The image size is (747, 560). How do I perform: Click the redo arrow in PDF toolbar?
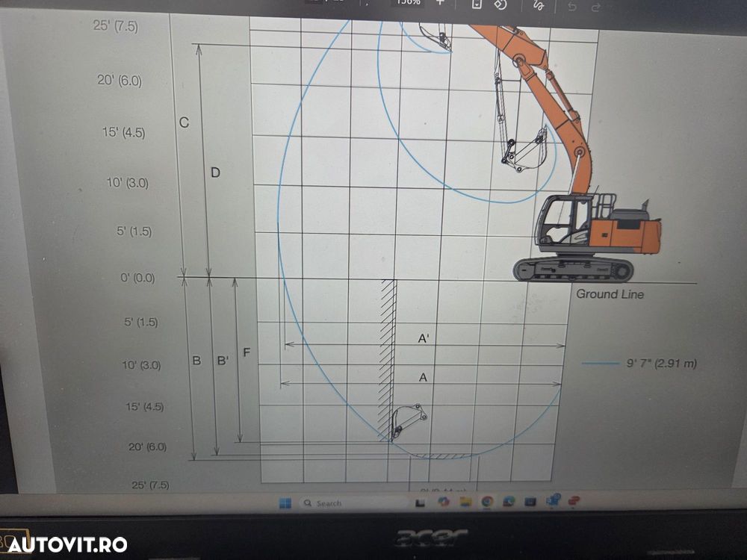point(595,7)
